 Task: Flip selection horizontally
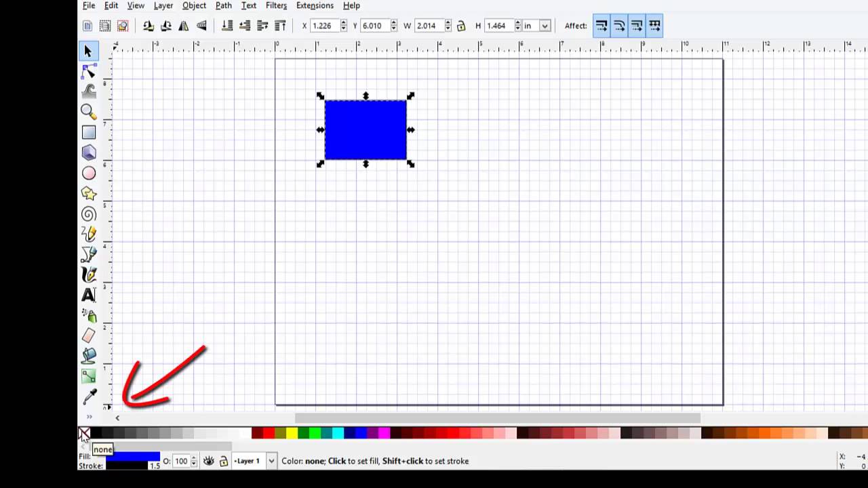[x=184, y=26]
